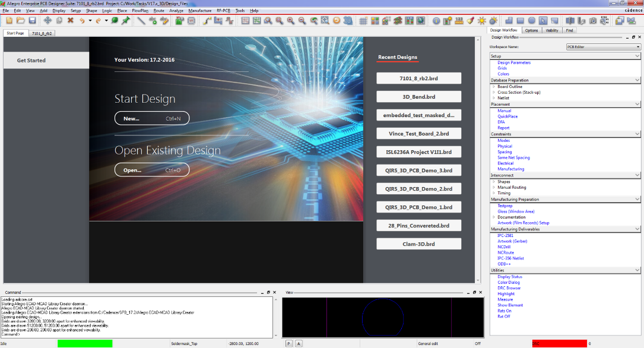Open recent design Clam-3D.brd
This screenshot has width=644, height=348.
(x=418, y=244)
